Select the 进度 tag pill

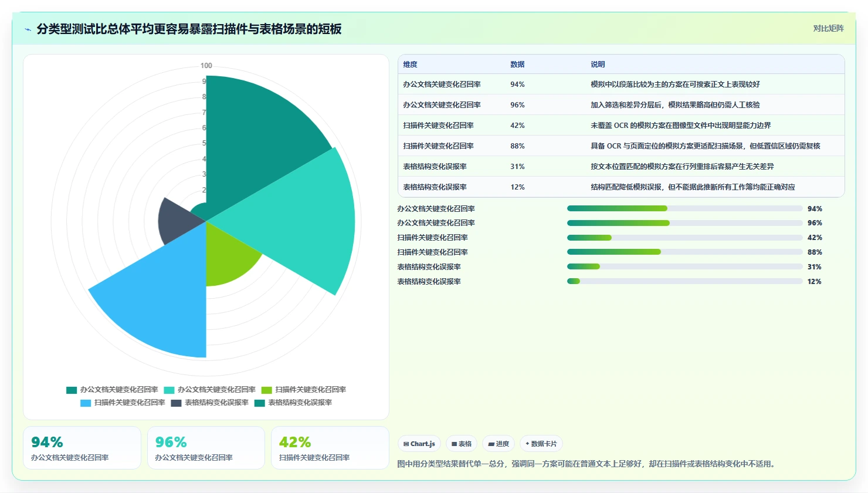(x=499, y=444)
